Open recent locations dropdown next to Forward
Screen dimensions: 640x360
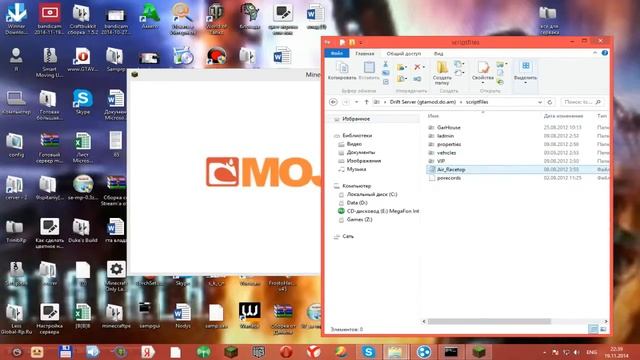(x=356, y=102)
